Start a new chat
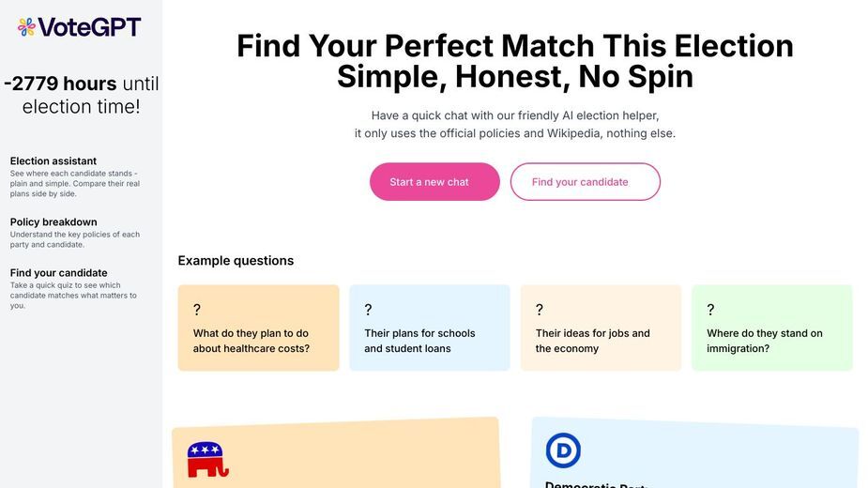 click(x=434, y=182)
